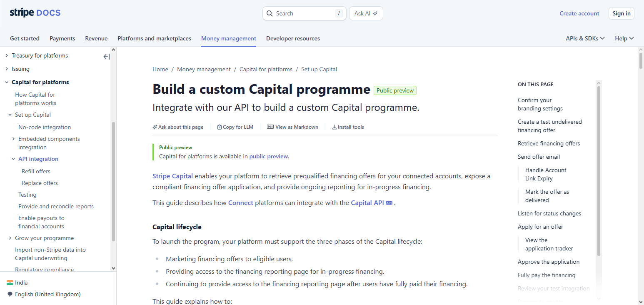
Task: Open Platforms and marketplaces tab
Action: point(154,38)
